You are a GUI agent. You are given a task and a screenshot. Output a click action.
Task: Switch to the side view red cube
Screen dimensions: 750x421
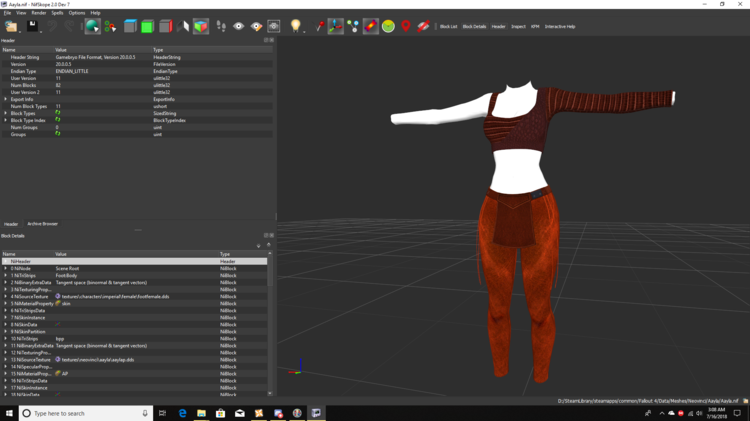coord(165,26)
